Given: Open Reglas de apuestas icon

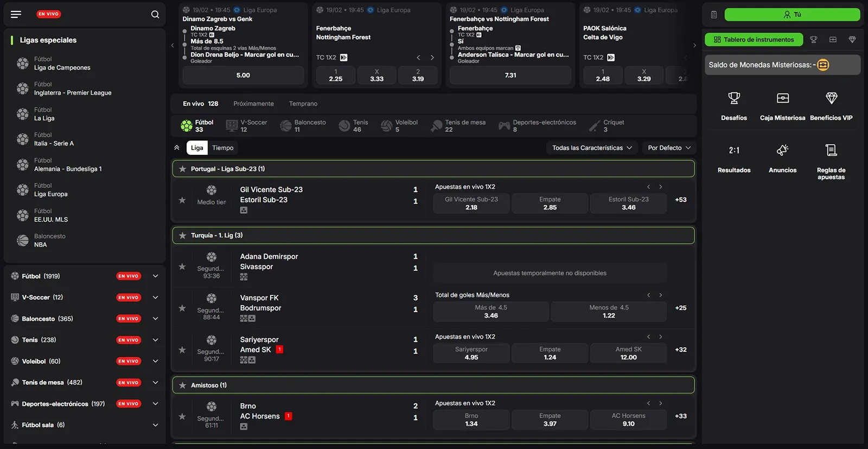Looking at the screenshot, I should 831,150.
